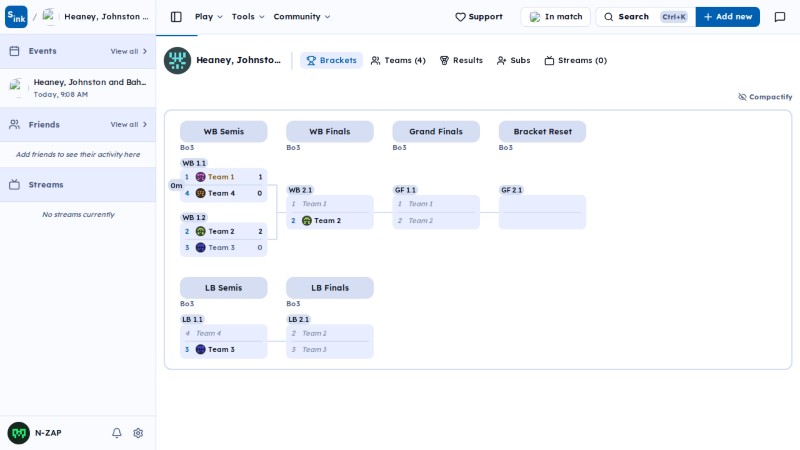Click the Add new button
The image size is (800, 450).
(x=728, y=17)
